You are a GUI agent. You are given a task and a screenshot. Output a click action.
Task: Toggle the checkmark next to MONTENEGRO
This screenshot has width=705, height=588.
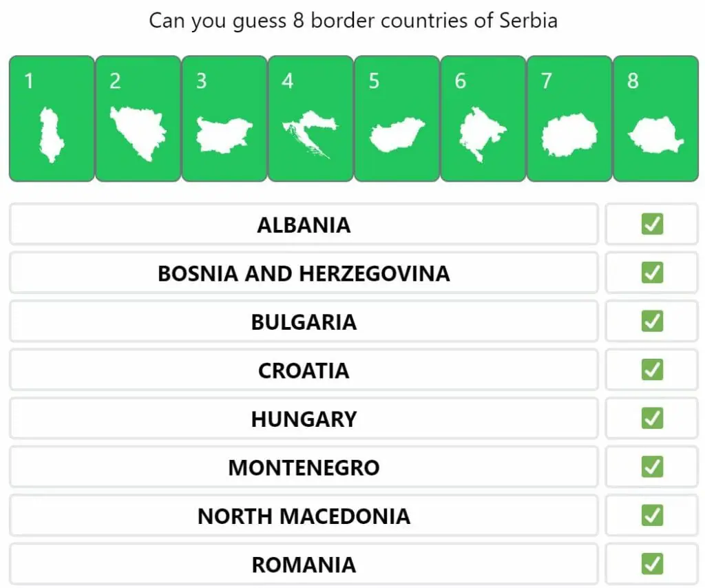[x=652, y=467]
